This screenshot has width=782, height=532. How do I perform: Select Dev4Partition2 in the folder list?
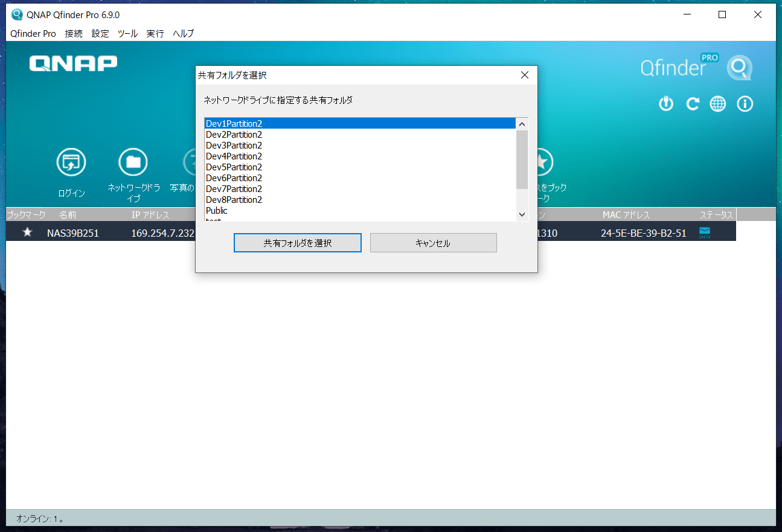[x=360, y=156]
